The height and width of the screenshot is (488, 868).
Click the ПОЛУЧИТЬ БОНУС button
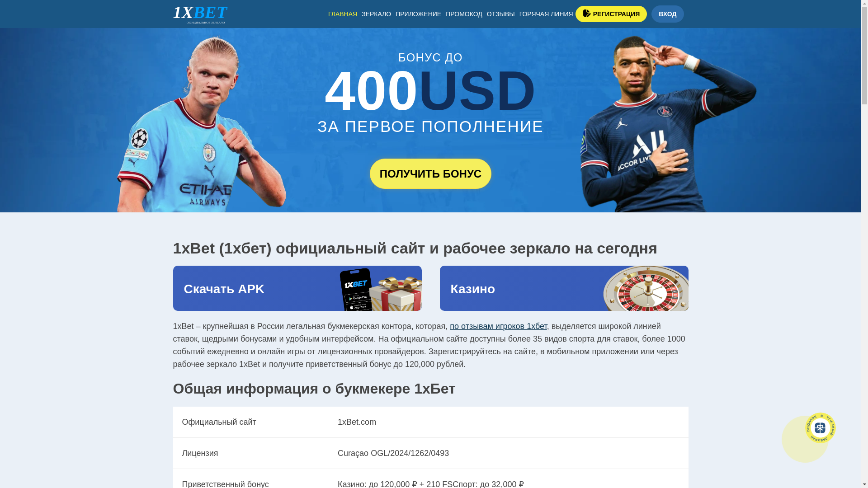click(430, 174)
